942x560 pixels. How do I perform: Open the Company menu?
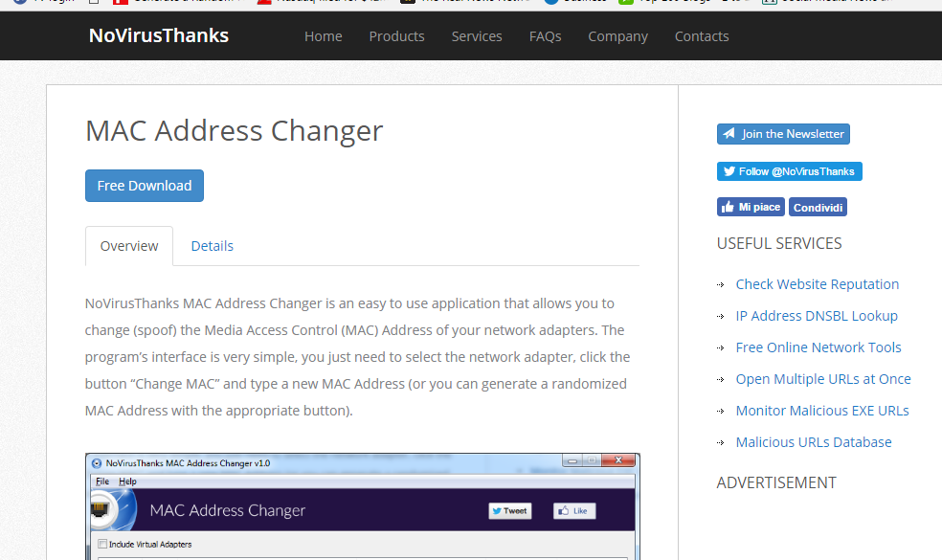point(617,36)
